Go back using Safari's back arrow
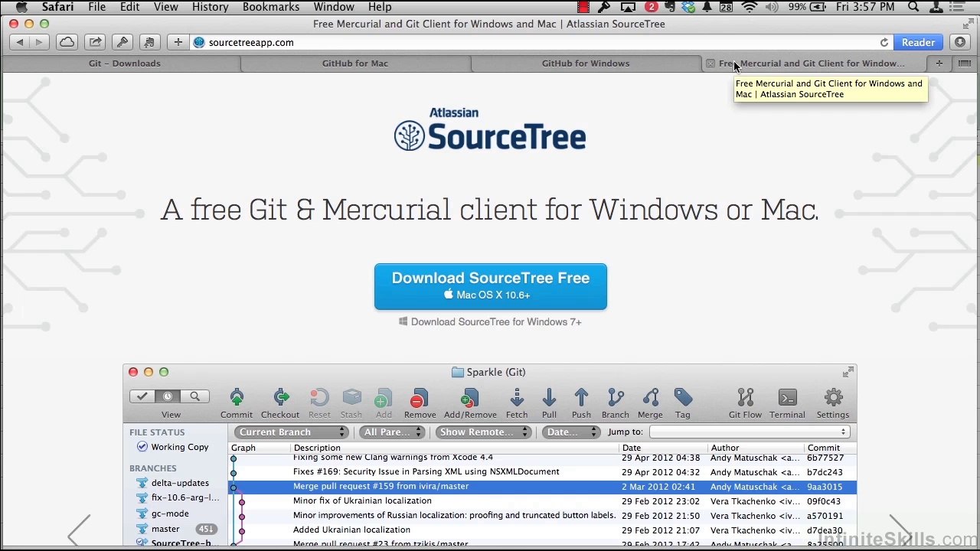The height and width of the screenshot is (551, 980). coord(20,42)
